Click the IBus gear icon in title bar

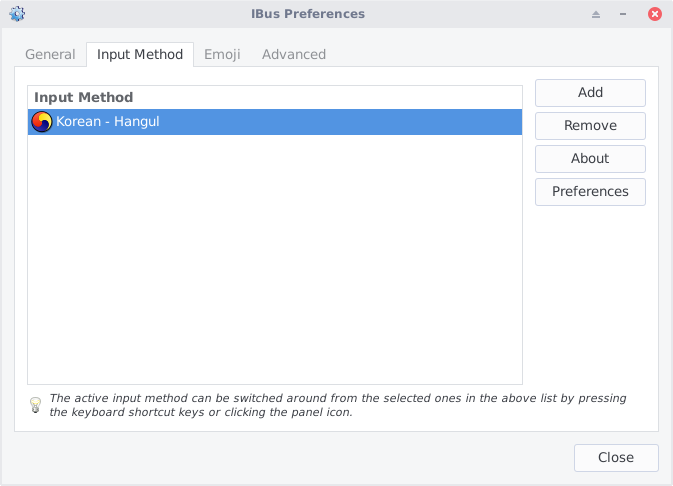(17, 14)
